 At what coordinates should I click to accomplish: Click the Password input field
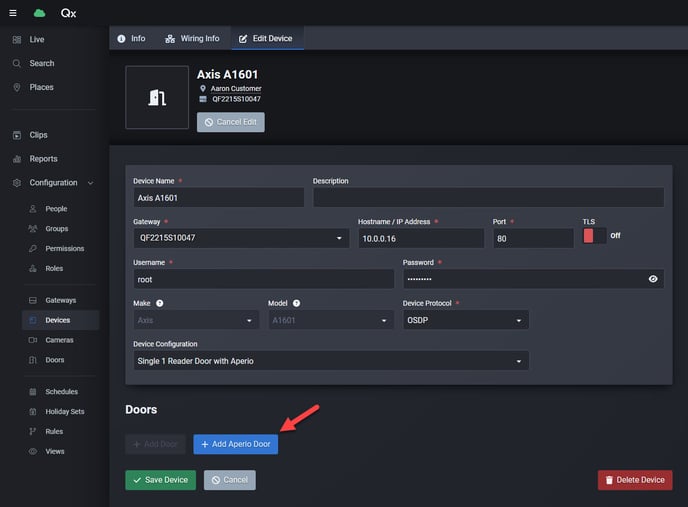pyautogui.click(x=534, y=279)
